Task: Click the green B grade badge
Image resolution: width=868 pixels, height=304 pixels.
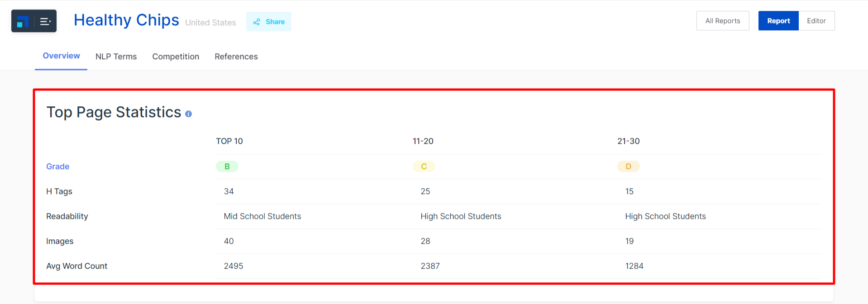Action: click(x=227, y=166)
